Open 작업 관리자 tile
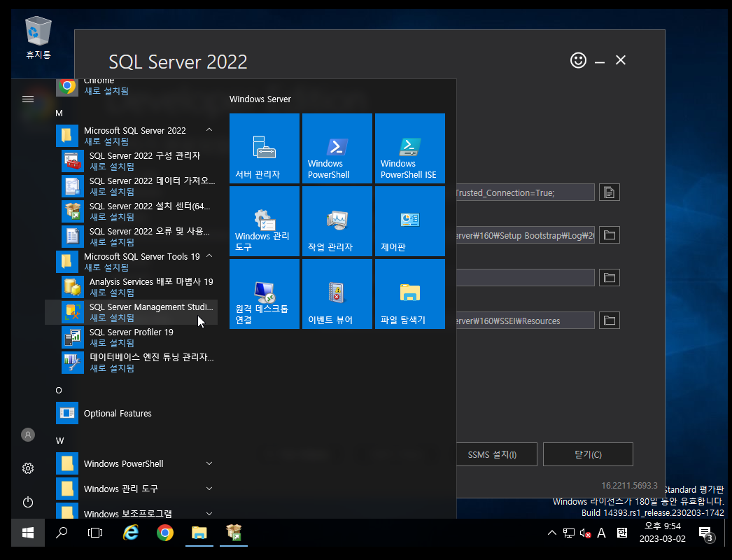Image resolution: width=732 pixels, height=560 pixels. [x=337, y=221]
